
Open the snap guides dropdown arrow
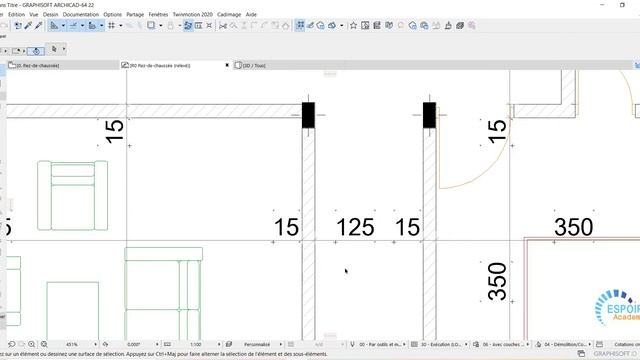point(82,25)
